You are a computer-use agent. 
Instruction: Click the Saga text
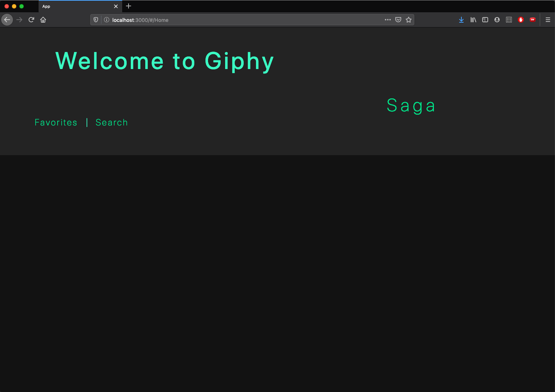click(411, 106)
